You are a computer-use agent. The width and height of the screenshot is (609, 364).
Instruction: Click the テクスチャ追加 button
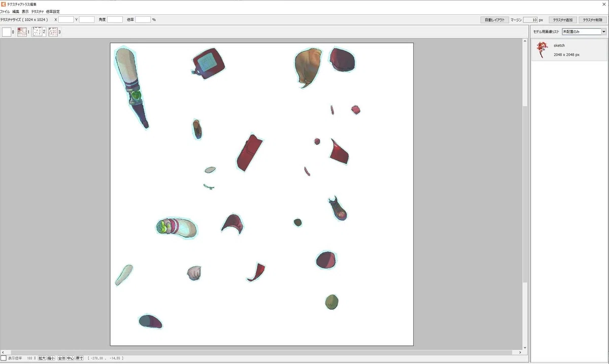(x=563, y=20)
